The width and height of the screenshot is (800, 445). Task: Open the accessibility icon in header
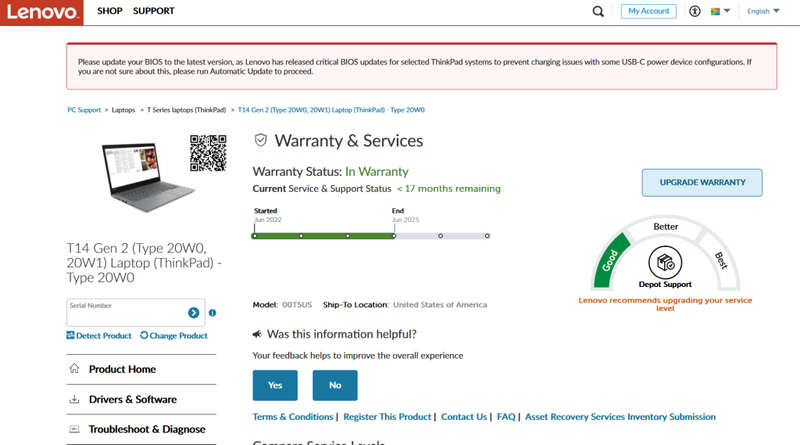pyautogui.click(x=694, y=11)
